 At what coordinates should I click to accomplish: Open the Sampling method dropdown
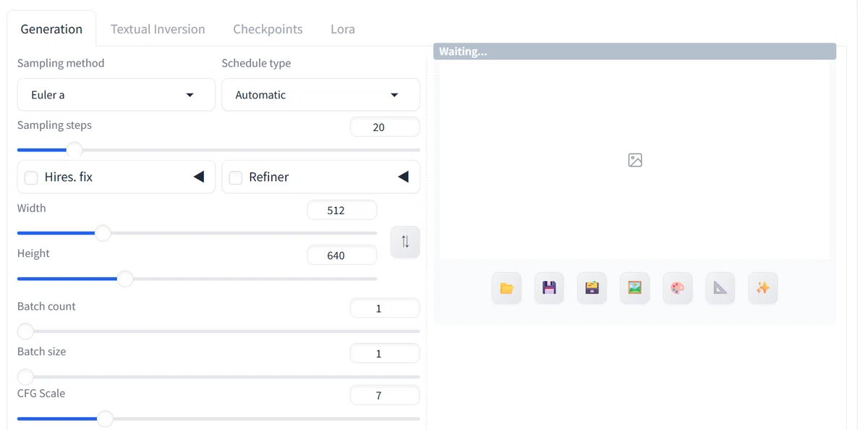click(x=116, y=95)
